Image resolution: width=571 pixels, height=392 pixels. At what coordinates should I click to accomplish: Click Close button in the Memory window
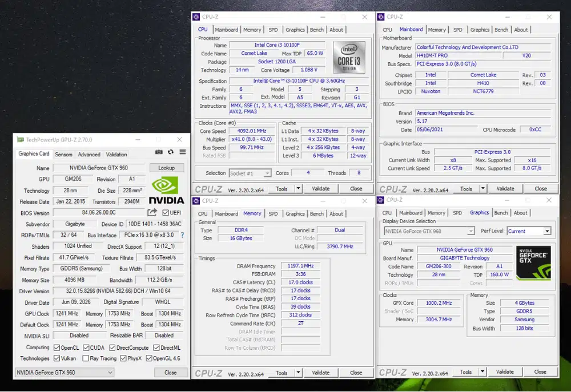pos(356,373)
